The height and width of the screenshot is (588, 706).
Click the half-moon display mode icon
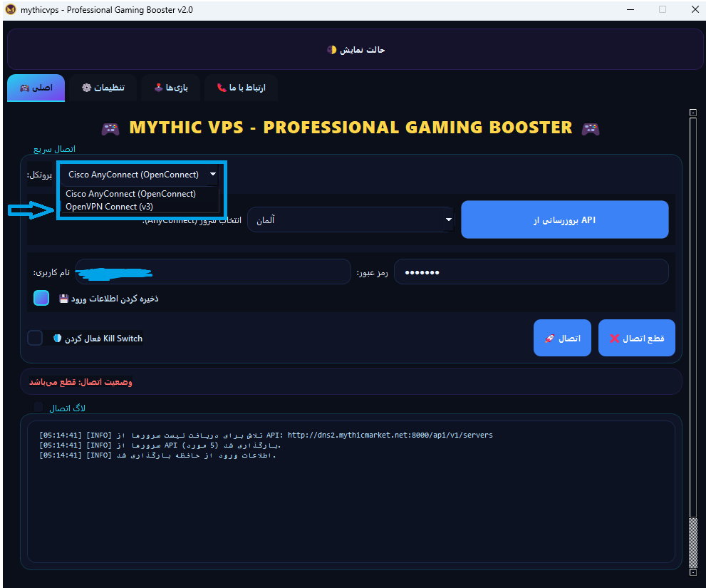(331, 50)
